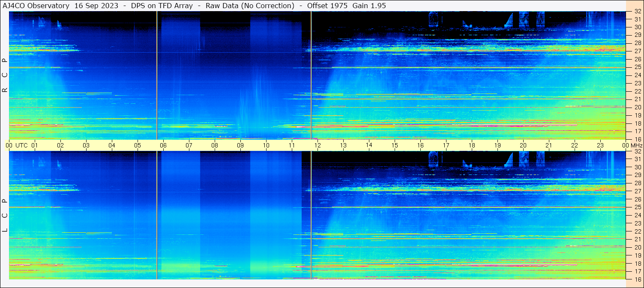Click the 'Offset 1975' value in title
The image size is (644, 288).
click(328, 6)
